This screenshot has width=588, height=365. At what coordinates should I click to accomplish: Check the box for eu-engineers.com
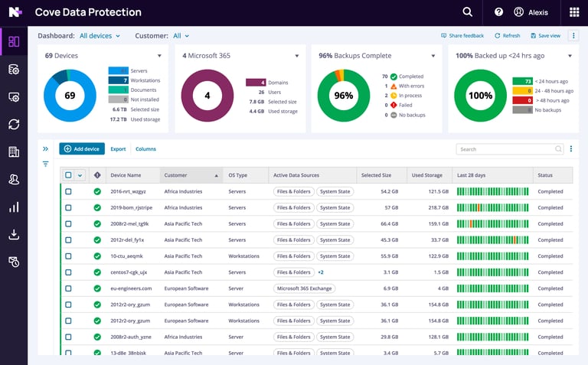click(x=68, y=288)
